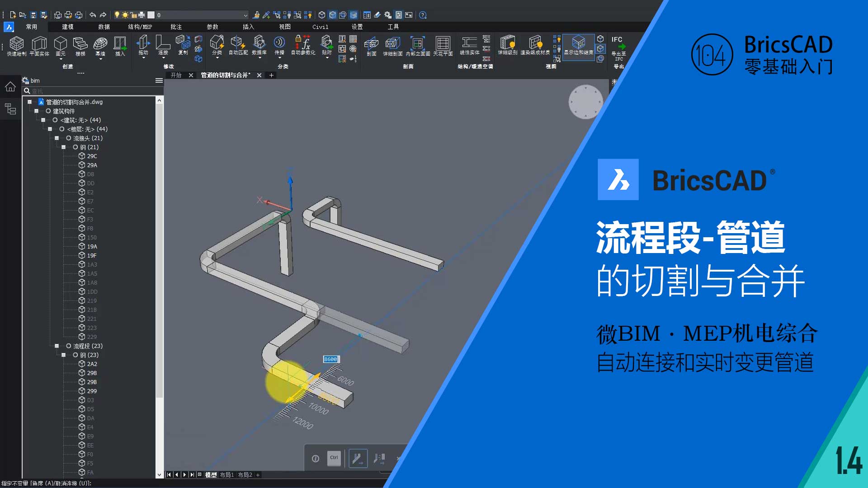Toggle the 详细级别 detail level button
The image size is (868, 488).
[x=507, y=43]
